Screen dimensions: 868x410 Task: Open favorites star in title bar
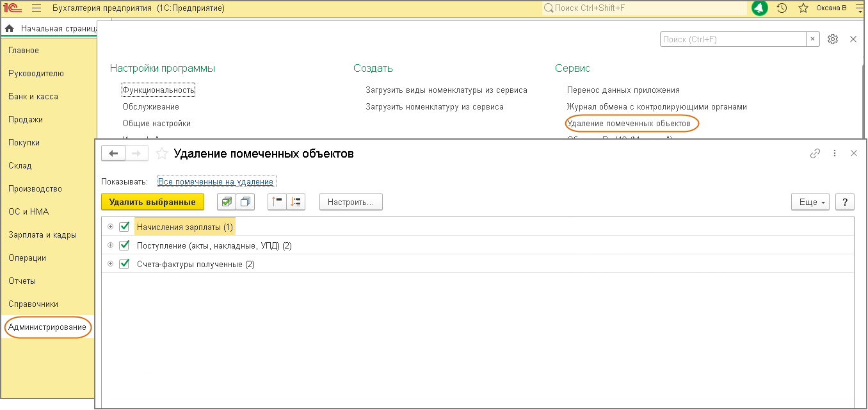tap(803, 8)
